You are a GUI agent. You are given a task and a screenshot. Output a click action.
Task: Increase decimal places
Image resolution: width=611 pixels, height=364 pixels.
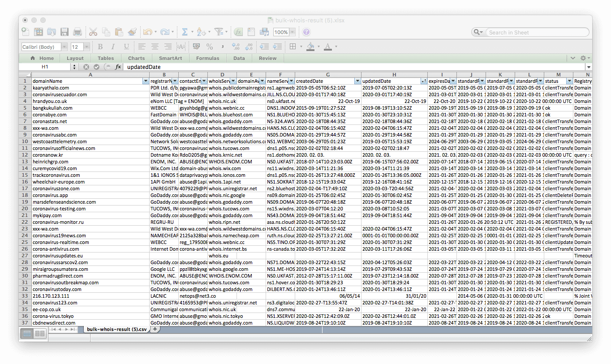(236, 47)
